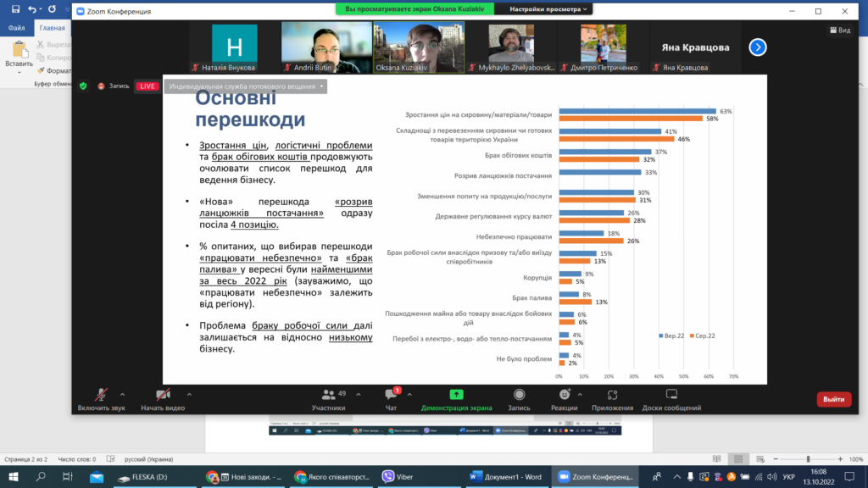Click Вырезать cut icon in Word ribbon

40,44
